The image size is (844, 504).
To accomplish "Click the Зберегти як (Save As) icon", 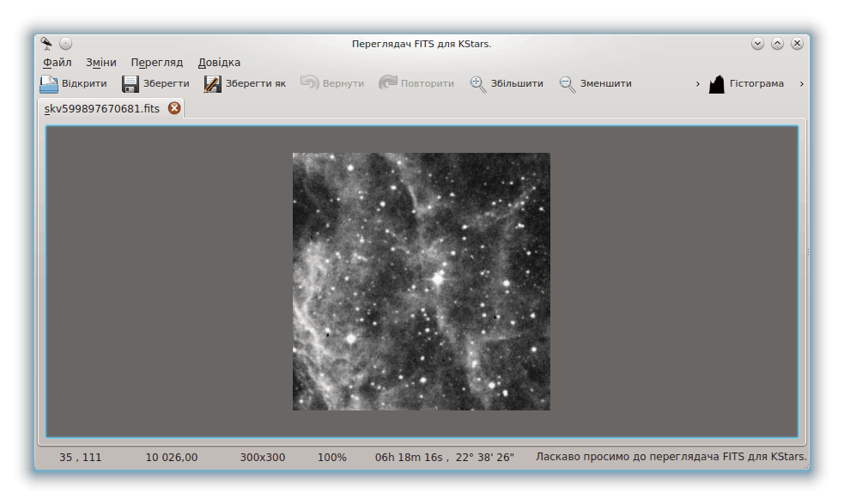I will pyautogui.click(x=212, y=84).
